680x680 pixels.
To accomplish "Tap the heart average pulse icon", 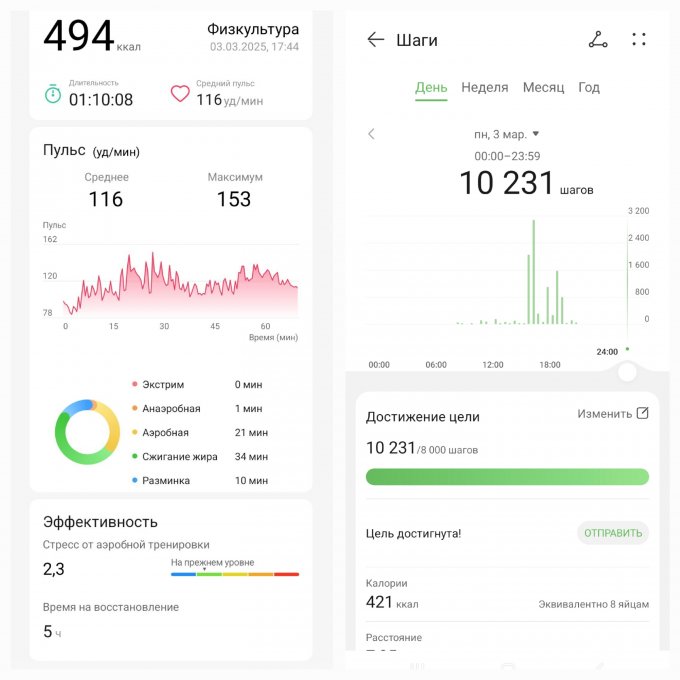I will [180, 94].
